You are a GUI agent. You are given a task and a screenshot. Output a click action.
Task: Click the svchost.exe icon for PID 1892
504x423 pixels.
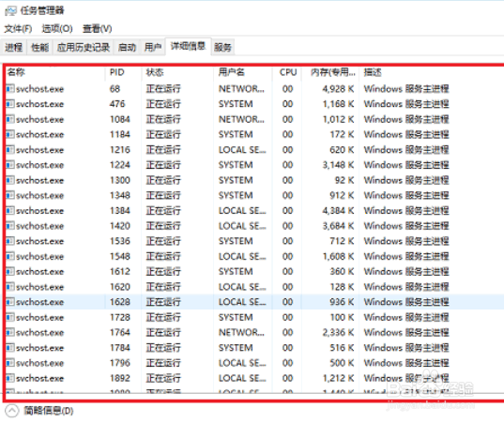tap(10, 378)
